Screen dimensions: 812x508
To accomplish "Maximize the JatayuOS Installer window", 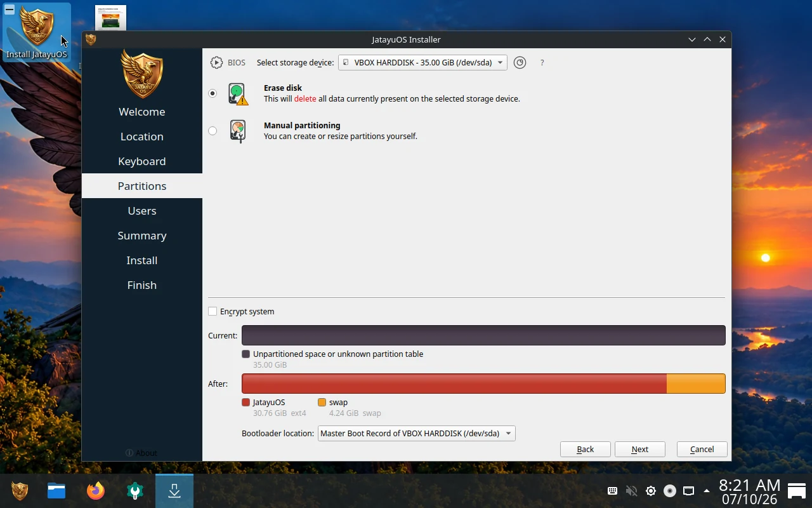I will [707, 39].
